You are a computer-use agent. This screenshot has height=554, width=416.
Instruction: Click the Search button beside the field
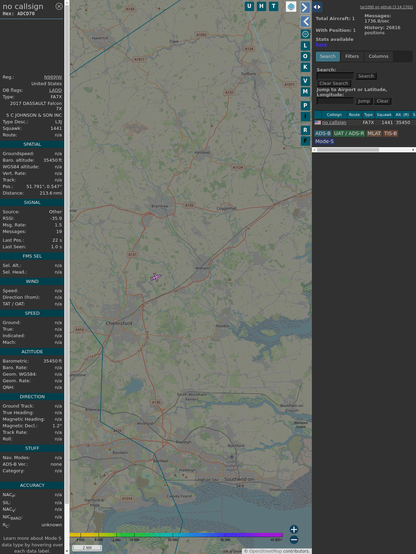(366, 76)
